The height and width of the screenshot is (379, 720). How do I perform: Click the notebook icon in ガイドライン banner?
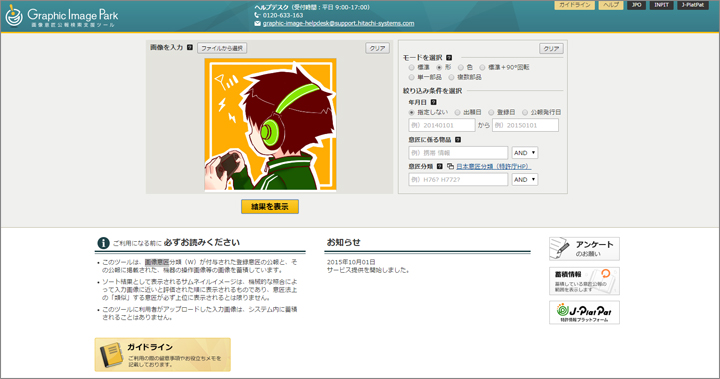[111, 355]
